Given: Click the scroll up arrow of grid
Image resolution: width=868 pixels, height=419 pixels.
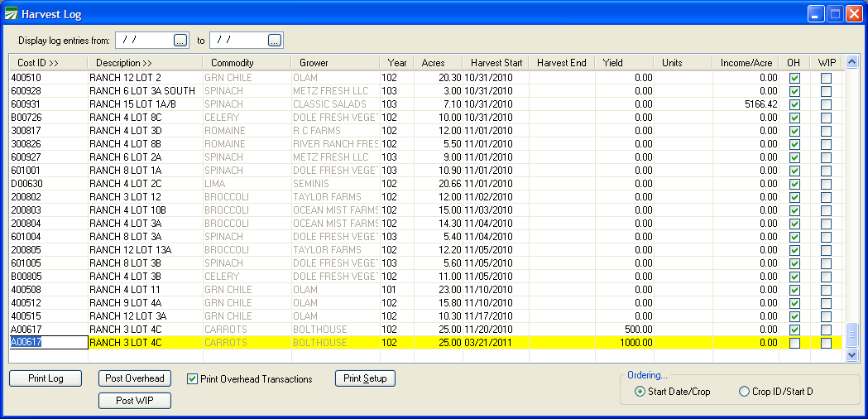Looking at the screenshot, I should pos(852,62).
